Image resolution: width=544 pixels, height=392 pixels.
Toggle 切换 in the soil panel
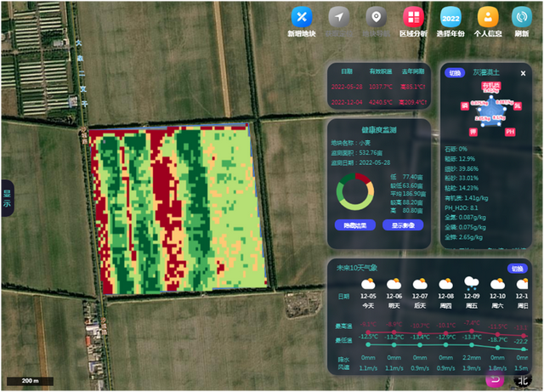click(454, 73)
